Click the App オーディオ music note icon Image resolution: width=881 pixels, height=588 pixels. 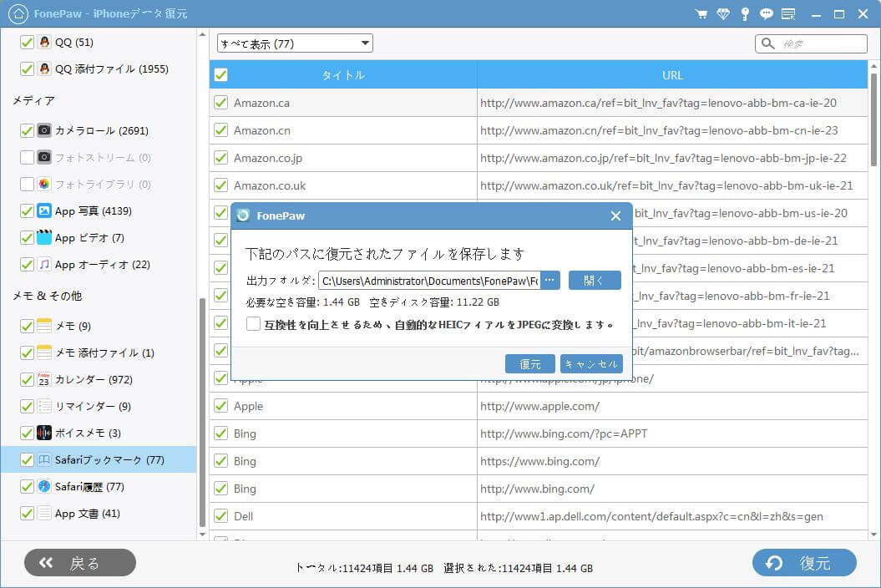44,264
